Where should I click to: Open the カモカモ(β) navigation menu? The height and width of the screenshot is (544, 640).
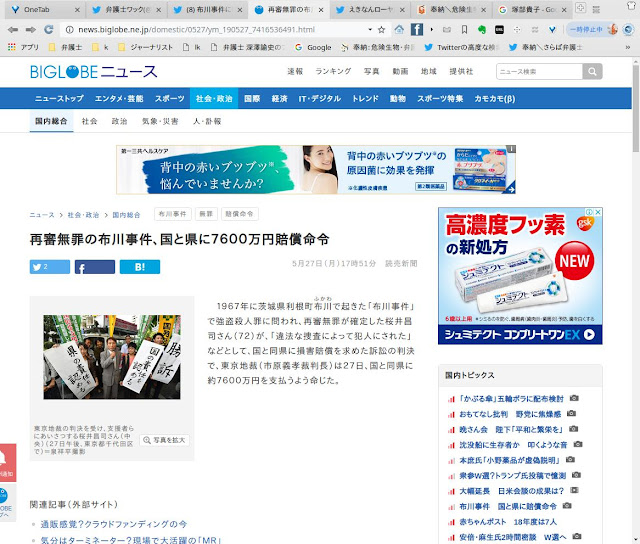(x=494, y=98)
